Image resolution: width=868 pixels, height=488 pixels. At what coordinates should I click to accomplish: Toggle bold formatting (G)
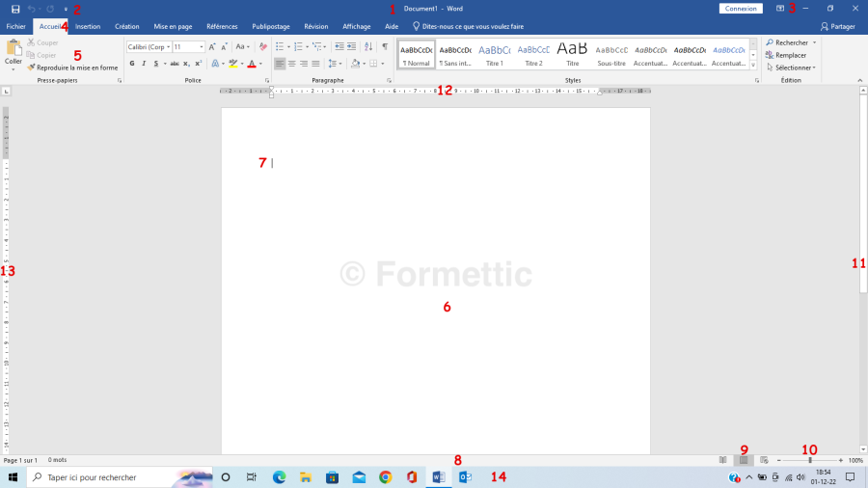(132, 64)
